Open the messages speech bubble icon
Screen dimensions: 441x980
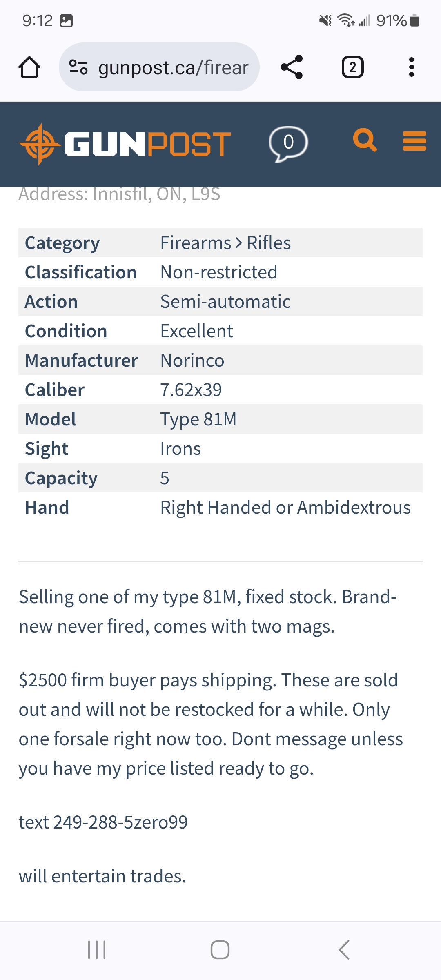point(288,144)
